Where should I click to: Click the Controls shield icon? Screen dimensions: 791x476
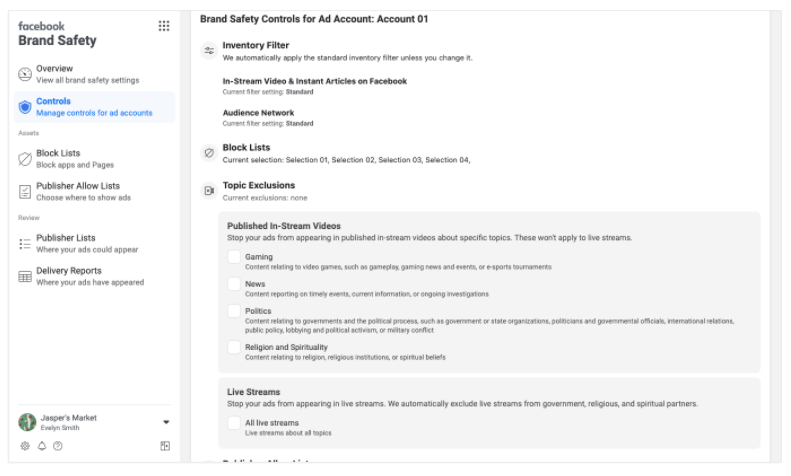point(25,107)
